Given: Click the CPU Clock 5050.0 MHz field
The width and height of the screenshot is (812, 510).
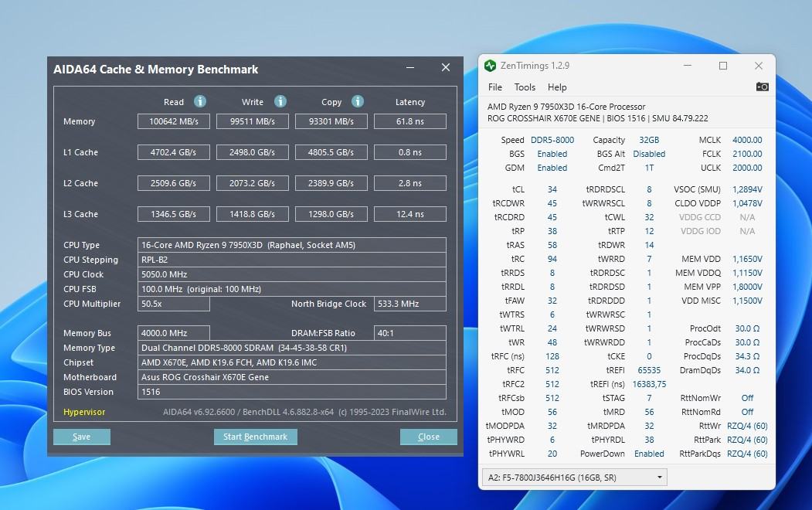Looking at the screenshot, I should (292, 274).
